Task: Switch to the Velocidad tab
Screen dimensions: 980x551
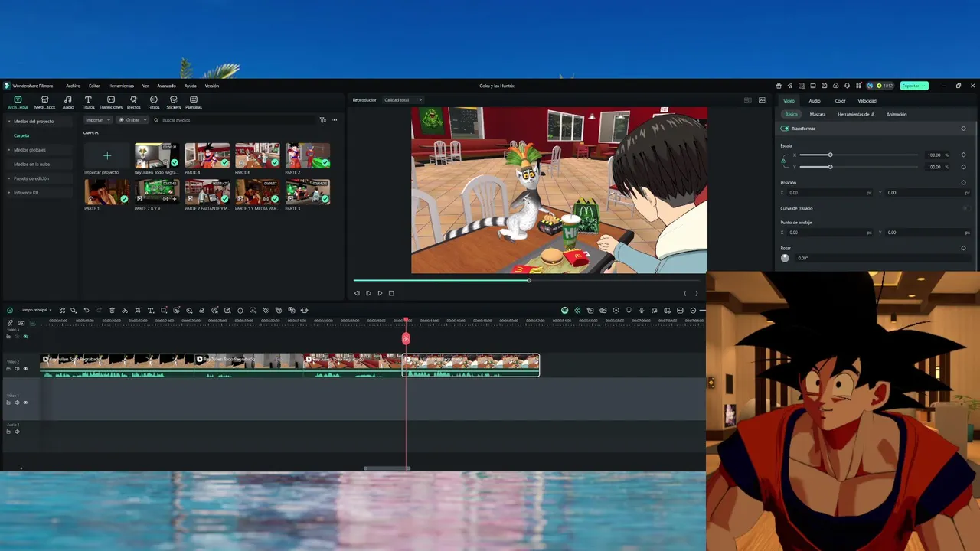Action: [867, 101]
